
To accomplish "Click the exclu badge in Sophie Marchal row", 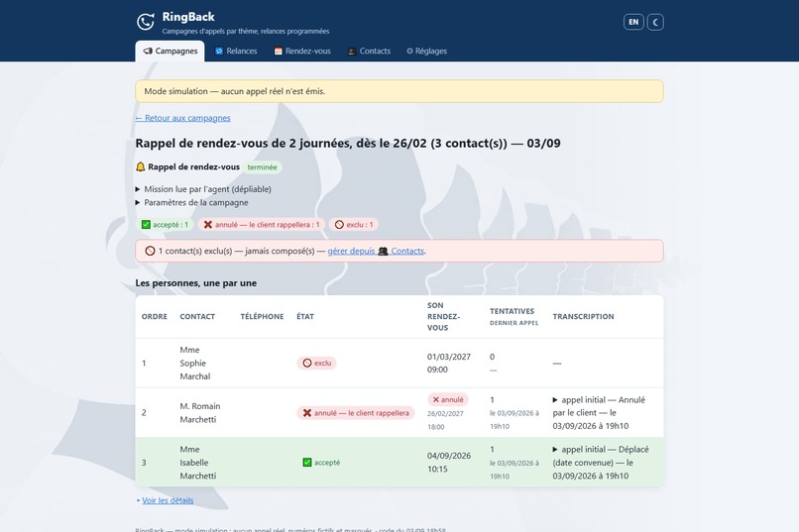I will (316, 363).
